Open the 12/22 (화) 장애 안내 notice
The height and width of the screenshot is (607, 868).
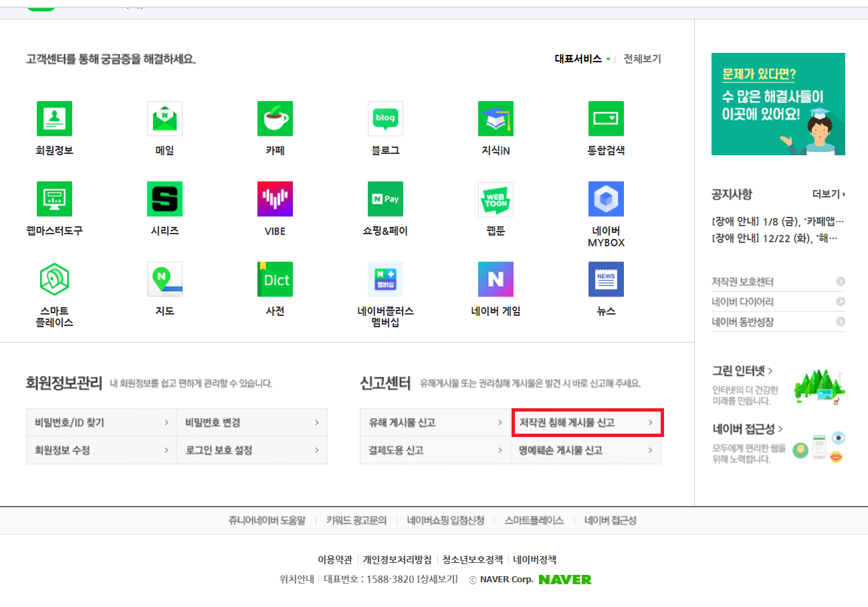pyautogui.click(x=776, y=238)
